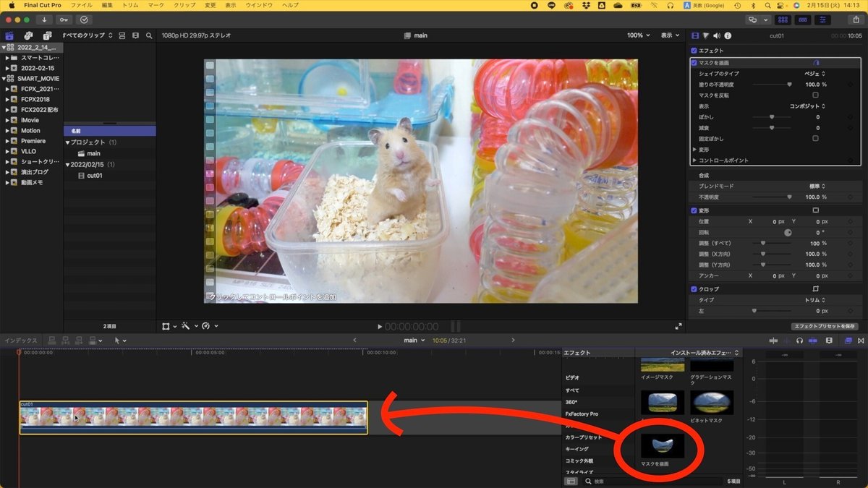Select cut01 clip in the timeline
The width and height of the screenshot is (868, 488).
193,418
